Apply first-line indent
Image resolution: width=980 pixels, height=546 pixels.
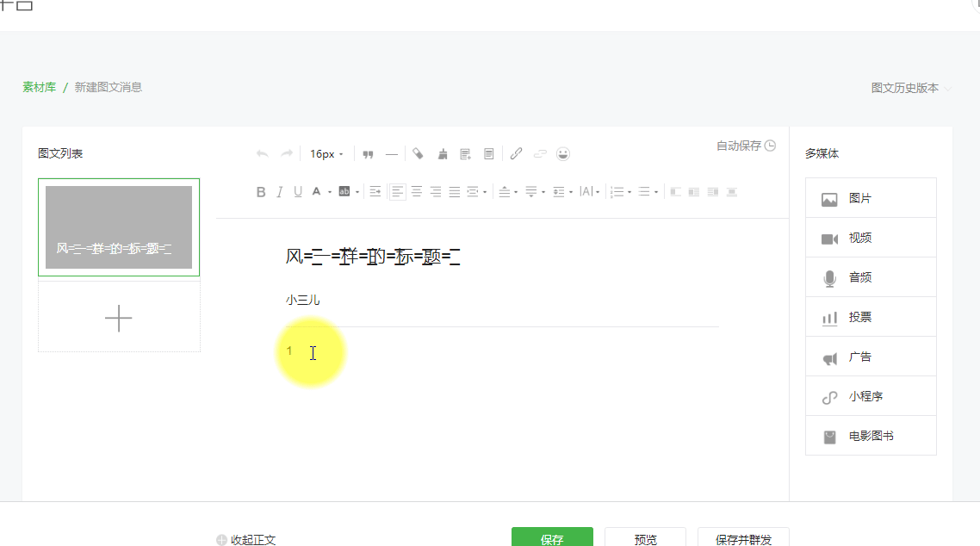tap(375, 192)
